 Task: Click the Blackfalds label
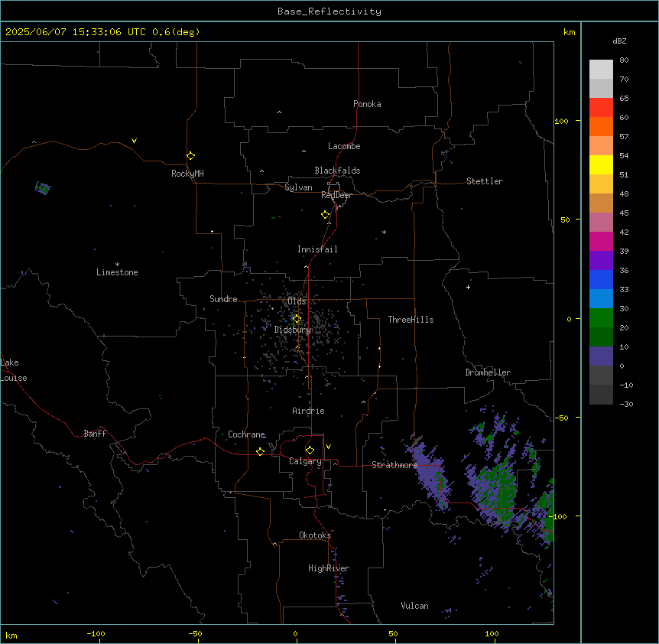pyautogui.click(x=337, y=171)
